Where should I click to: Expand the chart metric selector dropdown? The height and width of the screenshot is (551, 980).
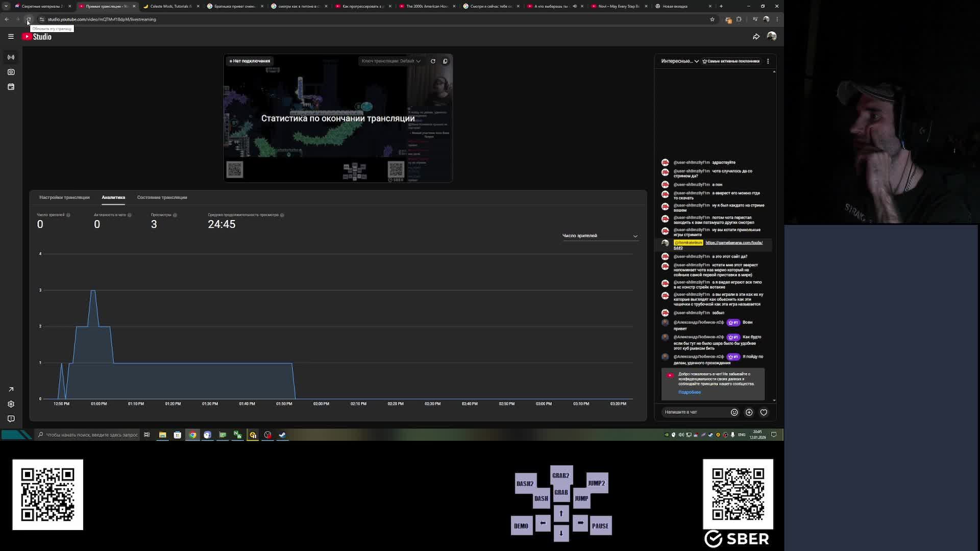click(x=600, y=236)
